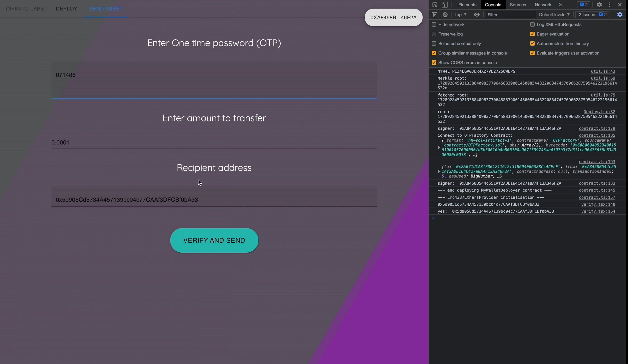Click the blue console settings gear
628x364 pixels.
pyautogui.click(x=620, y=15)
